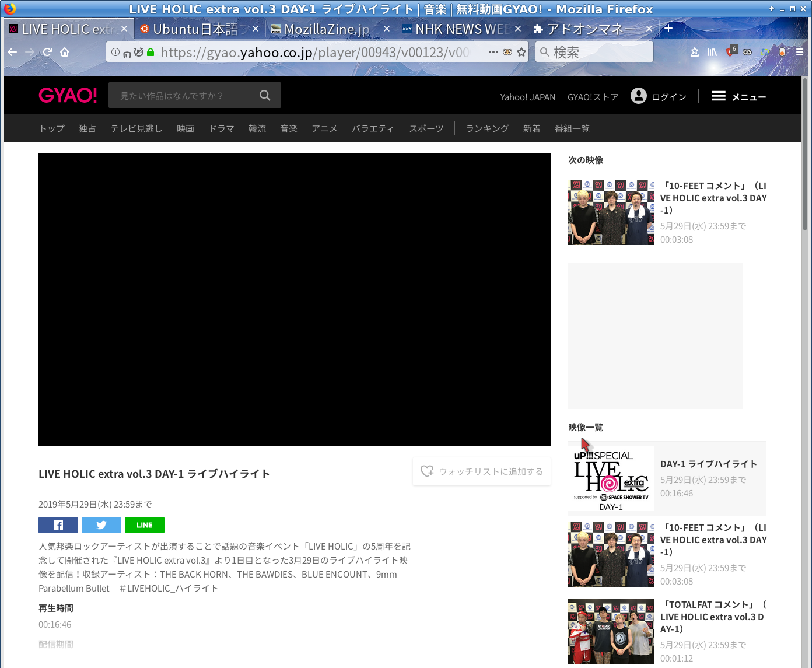Open the 音楽 category
Image resolution: width=812 pixels, height=668 pixels.
coord(289,128)
